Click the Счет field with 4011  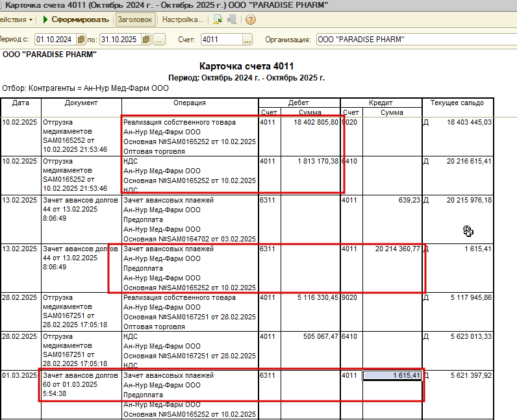(x=221, y=40)
